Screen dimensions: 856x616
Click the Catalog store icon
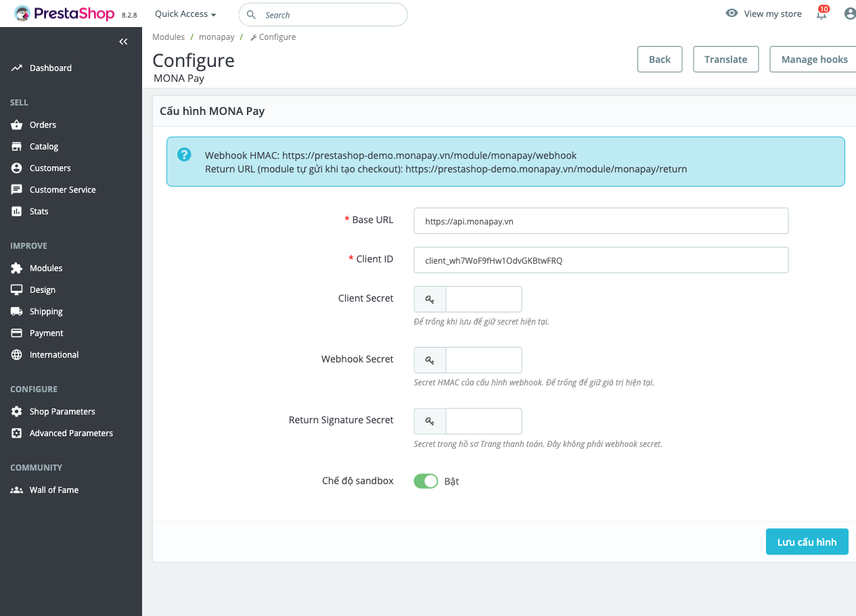(17, 147)
